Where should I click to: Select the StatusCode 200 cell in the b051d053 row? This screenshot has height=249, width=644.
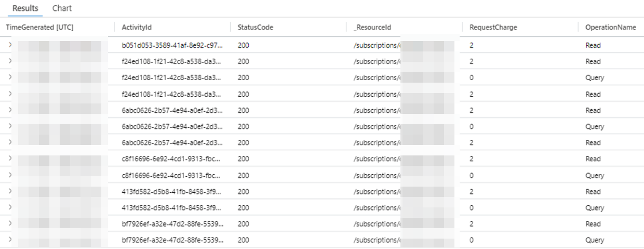(244, 45)
